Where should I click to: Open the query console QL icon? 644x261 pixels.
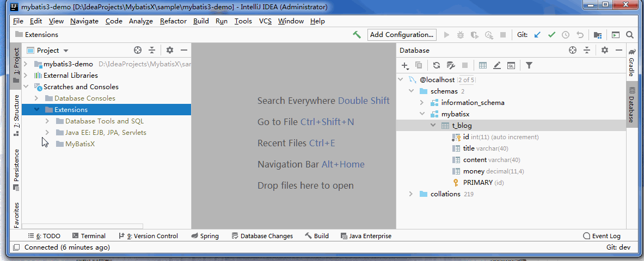click(x=511, y=65)
